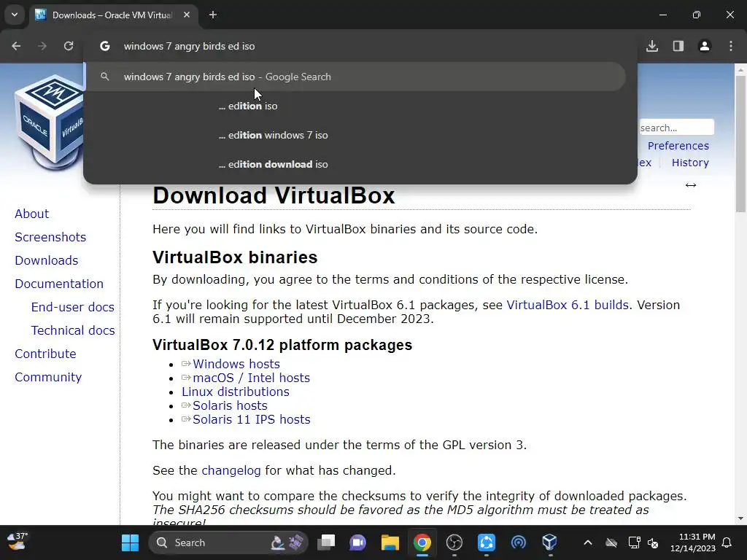The image size is (747, 560).
Task: Select the Downloads – Oracle VM VirtualBox tab
Action: pyautogui.click(x=112, y=15)
